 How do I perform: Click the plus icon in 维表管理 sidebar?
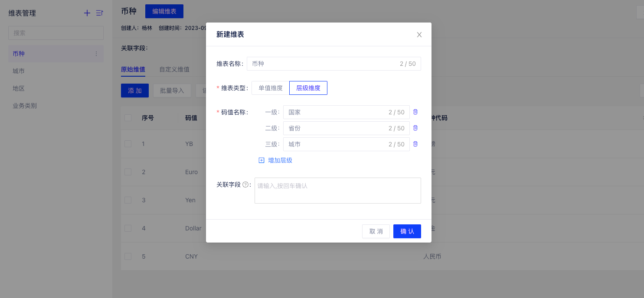(x=87, y=13)
